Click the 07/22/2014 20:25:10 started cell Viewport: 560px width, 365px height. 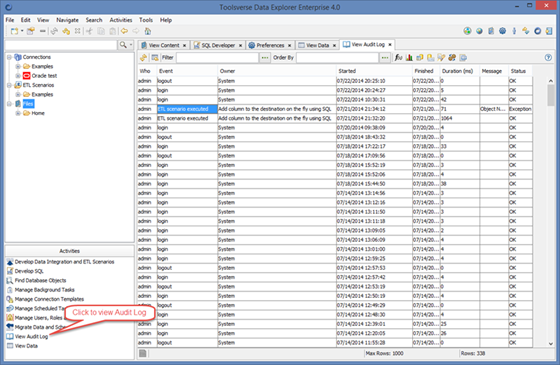pos(374,81)
